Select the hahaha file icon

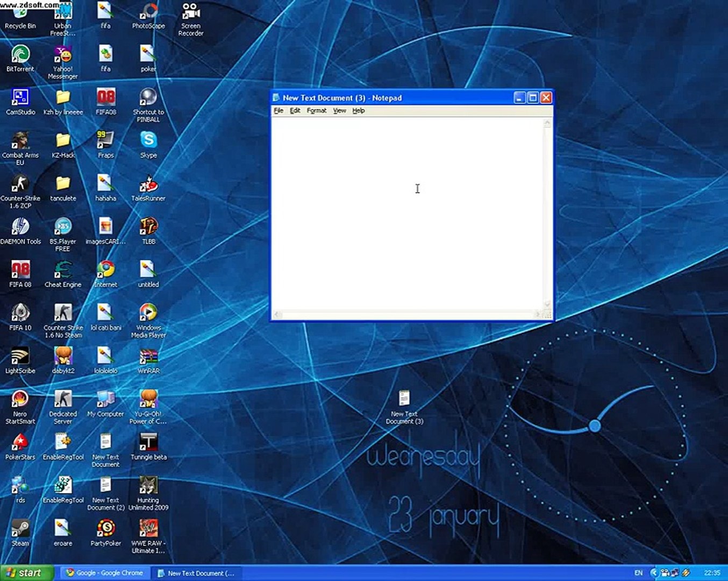pos(105,188)
